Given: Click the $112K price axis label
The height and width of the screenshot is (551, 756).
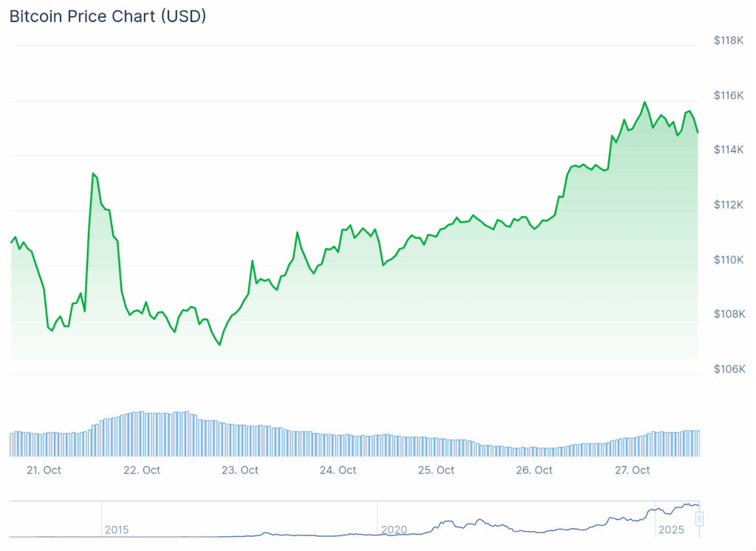Looking at the screenshot, I should click(729, 204).
